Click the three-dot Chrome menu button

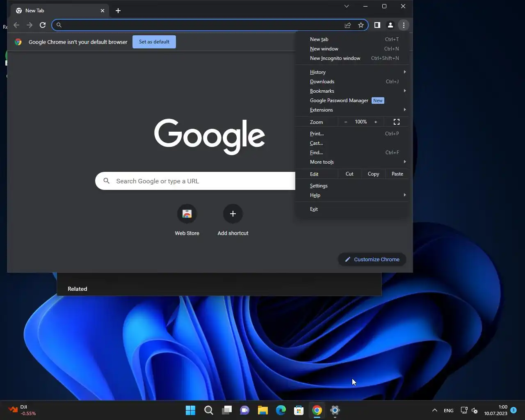(x=404, y=25)
